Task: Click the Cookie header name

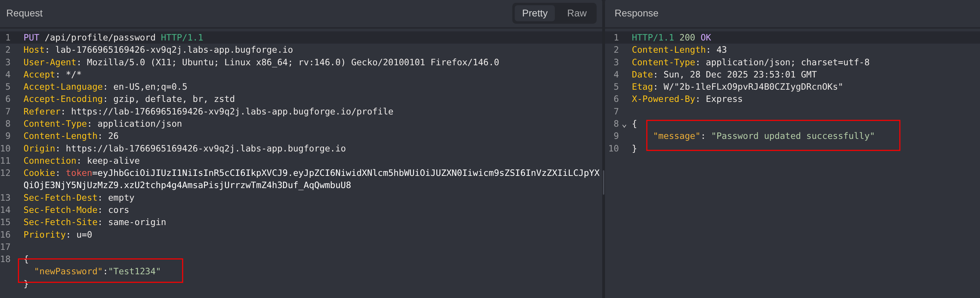Action: [39, 173]
